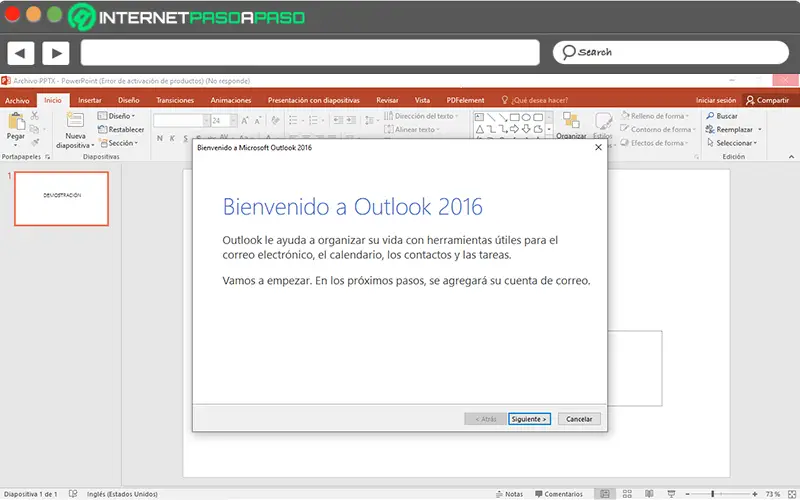Switch to slide sorter view icon

pos(627,493)
